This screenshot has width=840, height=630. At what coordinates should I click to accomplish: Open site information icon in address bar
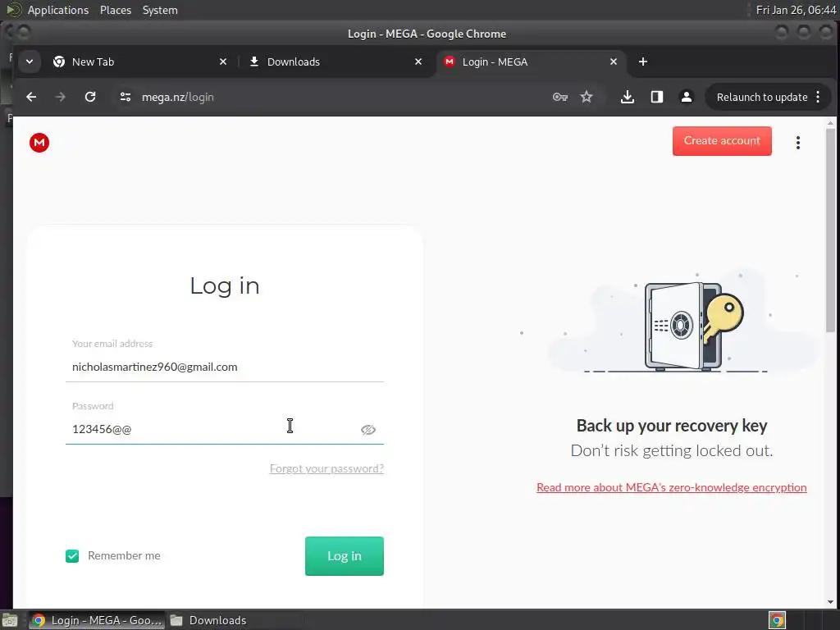(x=126, y=97)
